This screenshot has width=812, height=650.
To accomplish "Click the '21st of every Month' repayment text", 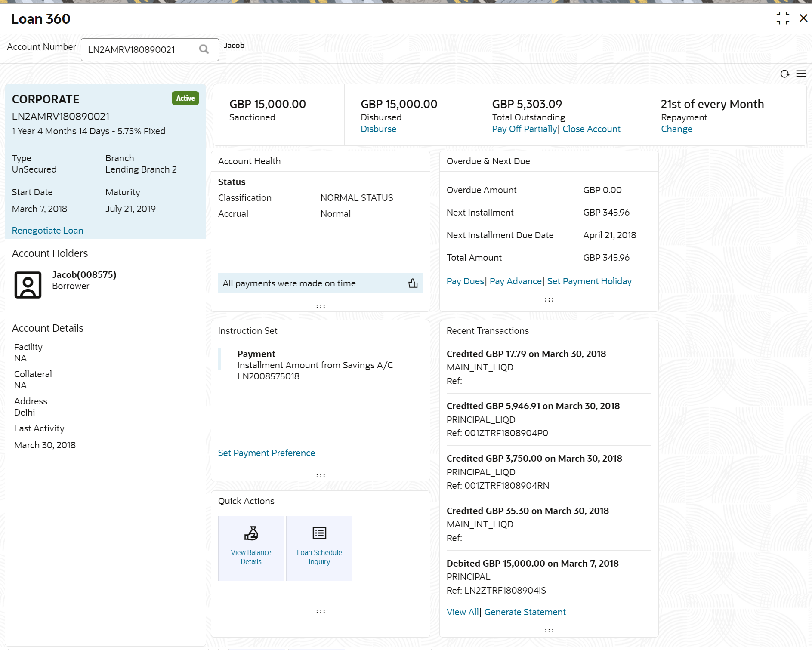I will 712,104.
